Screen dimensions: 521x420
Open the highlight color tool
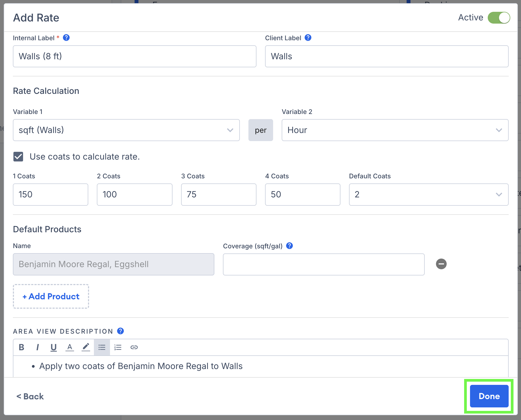pyautogui.click(x=86, y=347)
